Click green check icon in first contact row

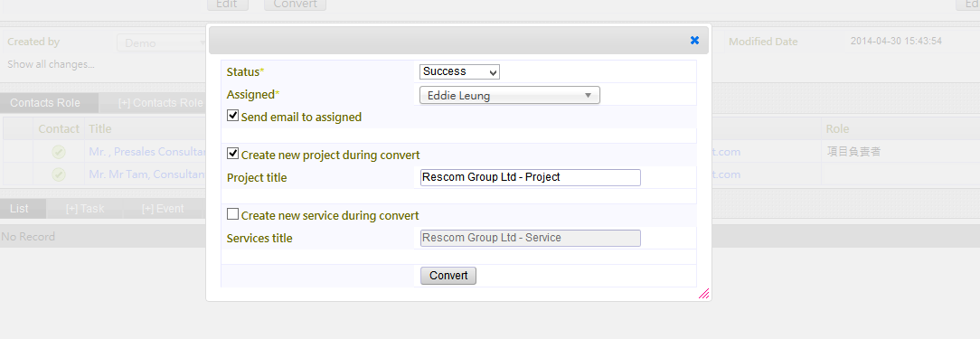tap(59, 151)
